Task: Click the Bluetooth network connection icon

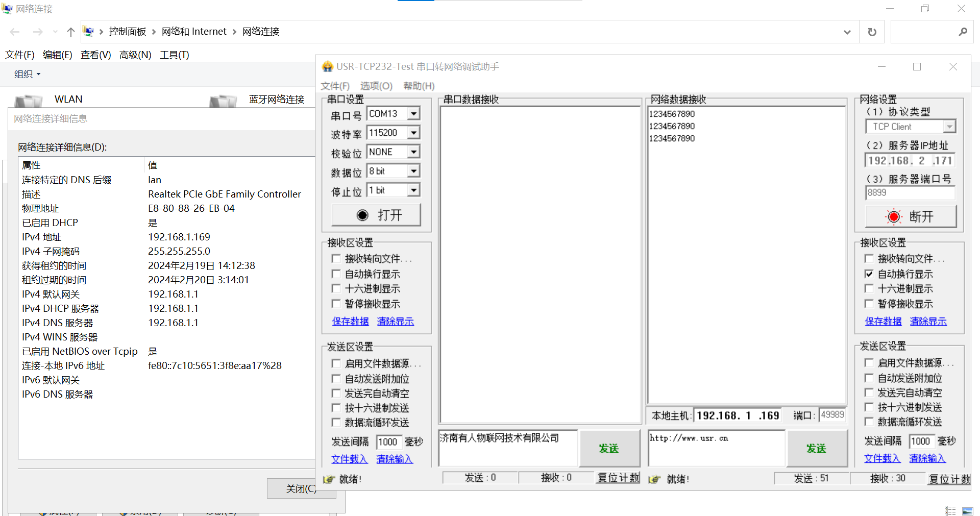Action: click(223, 101)
